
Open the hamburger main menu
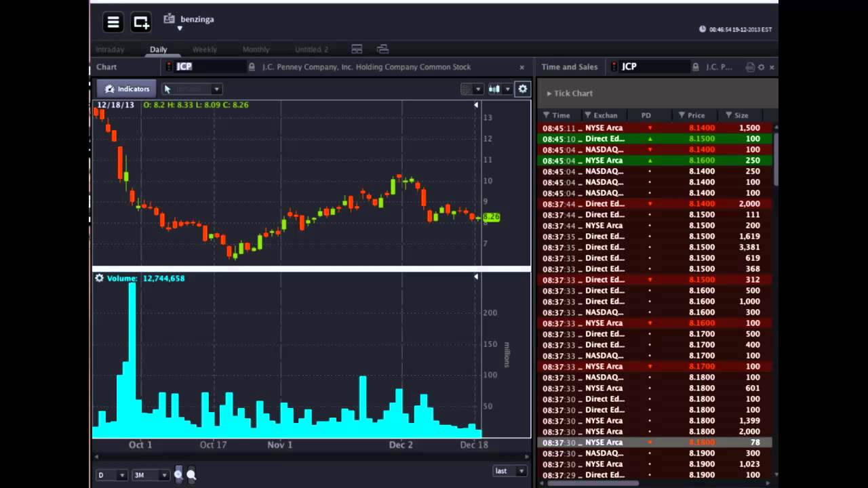click(x=113, y=22)
